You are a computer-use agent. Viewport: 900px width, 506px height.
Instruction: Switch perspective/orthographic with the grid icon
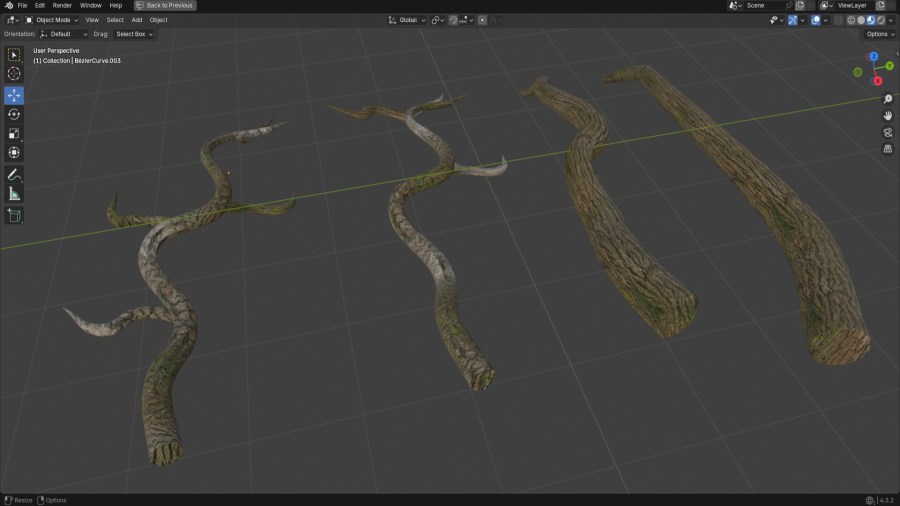tap(887, 149)
